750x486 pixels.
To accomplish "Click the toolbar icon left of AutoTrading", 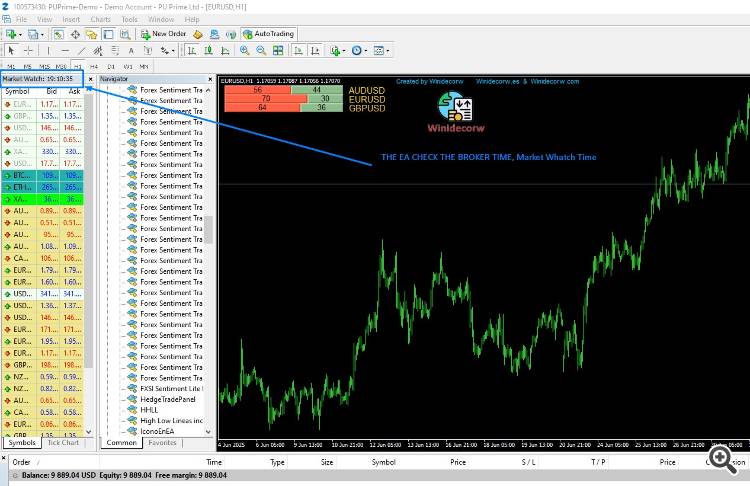I will tap(231, 34).
